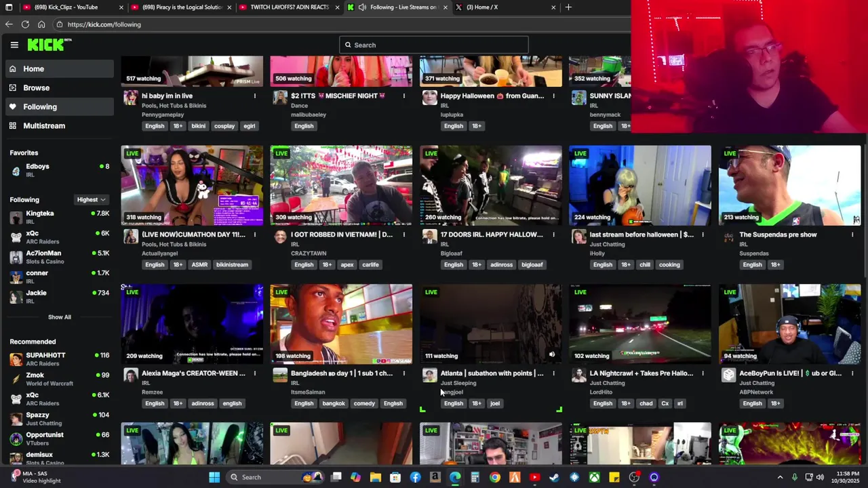Viewport: 868px width, 488px height.
Task: Open Calculator from the taskbar
Action: [x=475, y=477]
